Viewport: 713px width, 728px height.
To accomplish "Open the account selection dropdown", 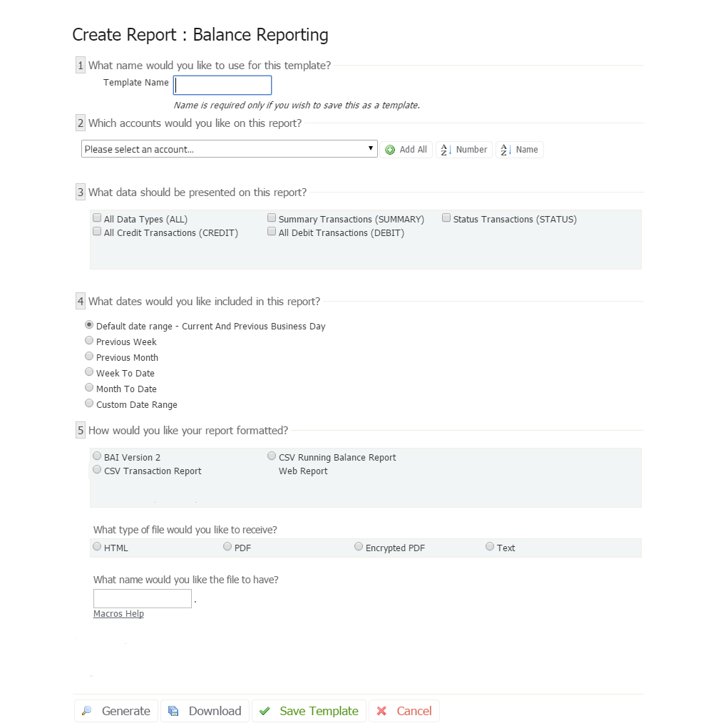I will point(229,149).
